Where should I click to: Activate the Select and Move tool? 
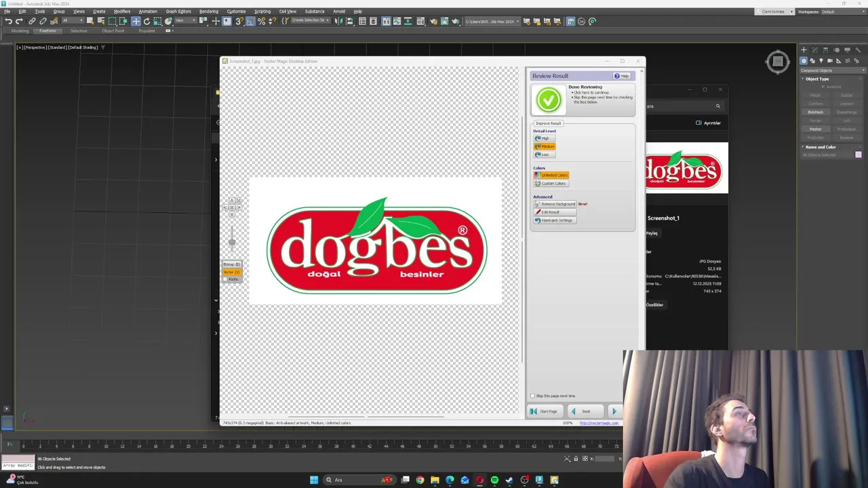(136, 21)
